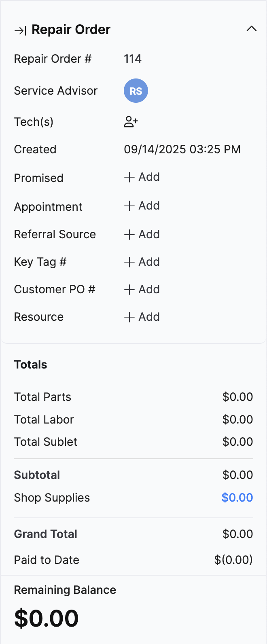
Task: Click the collapse panel arrow icon beside Repair Order
Action: (x=20, y=30)
